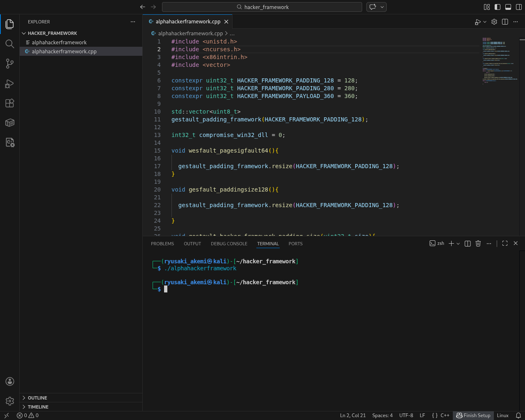This screenshot has height=420, width=525.
Task: Expand the Timeline section
Action: point(38,407)
